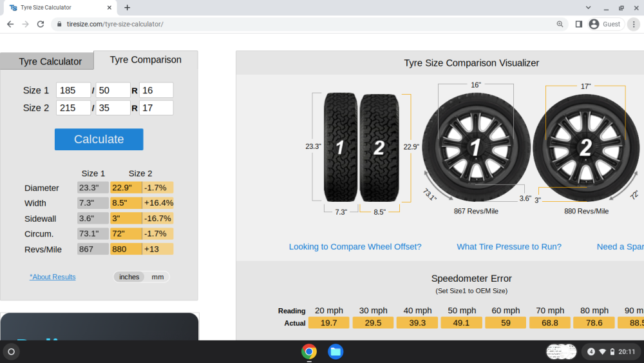The image size is (644, 363).
Task: Click actual speed 49.1 cell
Action: pos(461,323)
